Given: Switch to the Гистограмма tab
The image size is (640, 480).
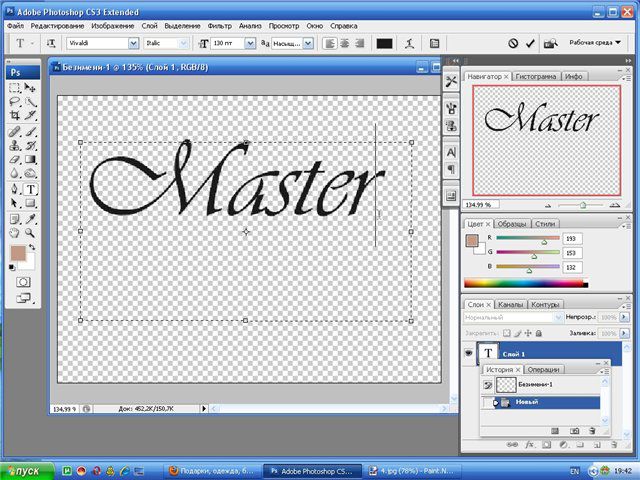Looking at the screenshot, I should [x=536, y=76].
